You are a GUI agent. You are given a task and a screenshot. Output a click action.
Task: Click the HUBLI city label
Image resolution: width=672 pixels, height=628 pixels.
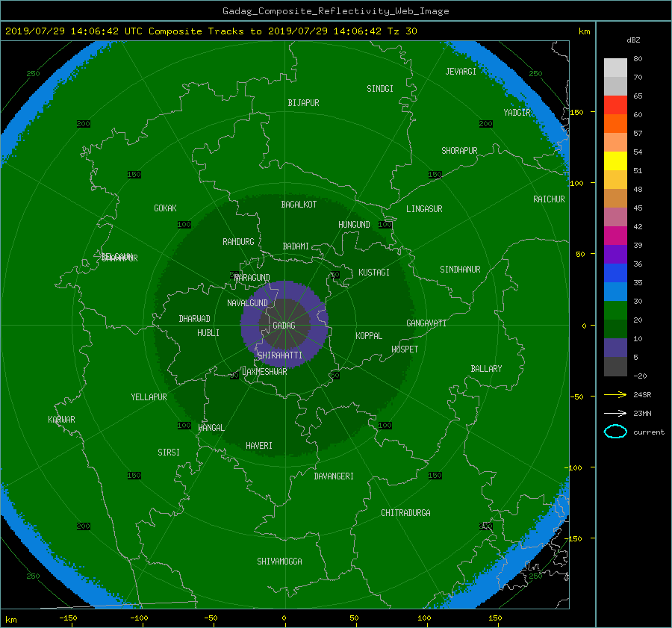tap(208, 333)
